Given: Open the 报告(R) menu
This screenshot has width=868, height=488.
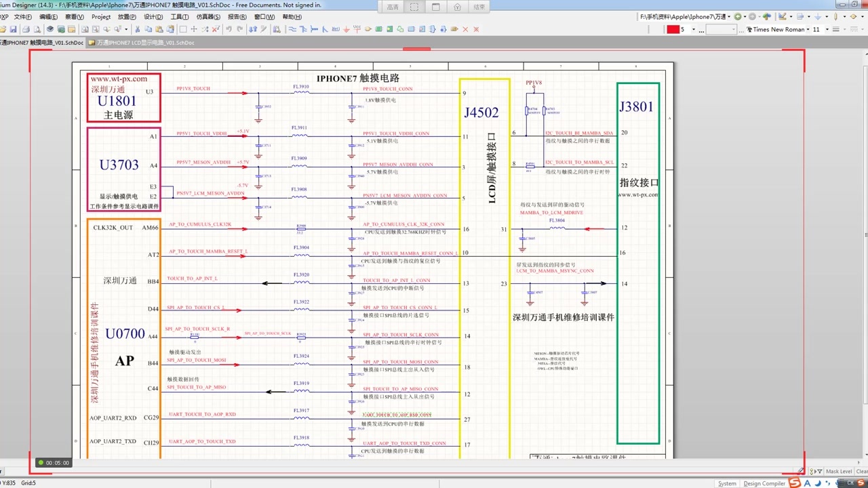Looking at the screenshot, I should [237, 16].
